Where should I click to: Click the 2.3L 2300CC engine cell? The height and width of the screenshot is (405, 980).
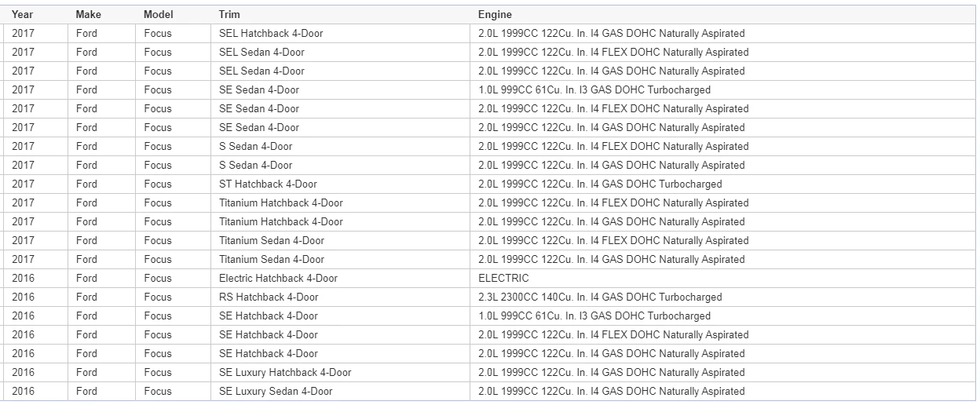pos(722,297)
